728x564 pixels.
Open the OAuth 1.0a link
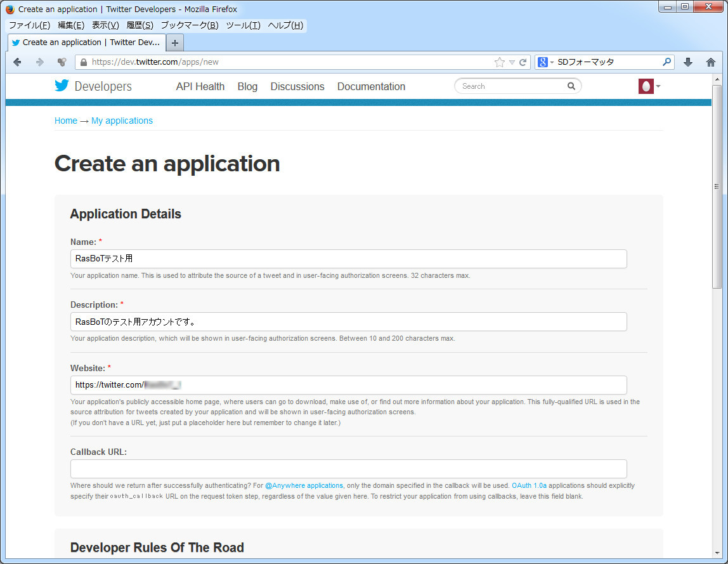529,485
